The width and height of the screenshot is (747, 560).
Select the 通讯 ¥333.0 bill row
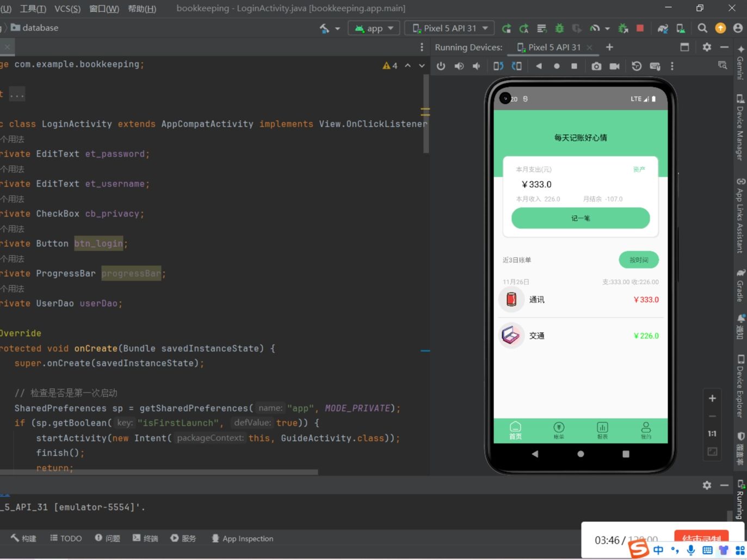(581, 300)
